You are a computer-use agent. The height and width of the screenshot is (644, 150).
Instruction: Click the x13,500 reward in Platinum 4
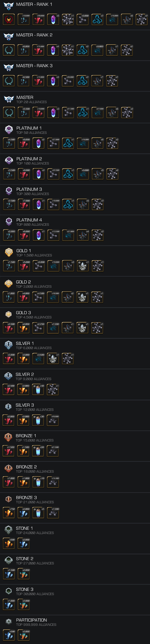click(x=53, y=235)
